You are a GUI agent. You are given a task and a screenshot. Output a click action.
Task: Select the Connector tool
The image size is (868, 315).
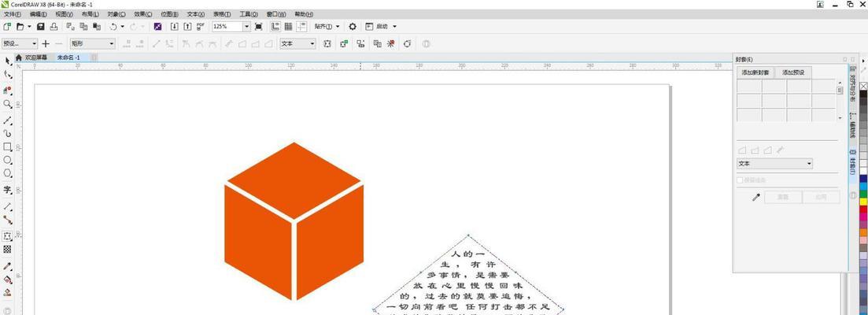point(7,219)
